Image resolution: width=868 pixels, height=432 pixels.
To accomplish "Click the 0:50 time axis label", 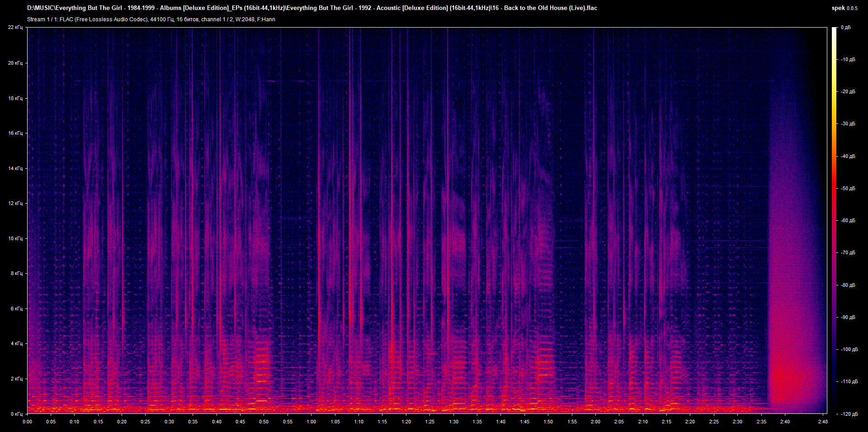I will coord(264,422).
